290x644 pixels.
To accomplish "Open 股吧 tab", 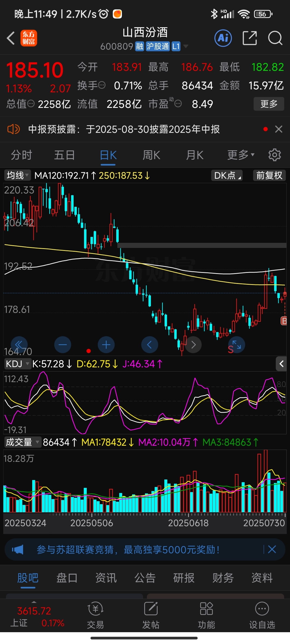I will (28, 578).
